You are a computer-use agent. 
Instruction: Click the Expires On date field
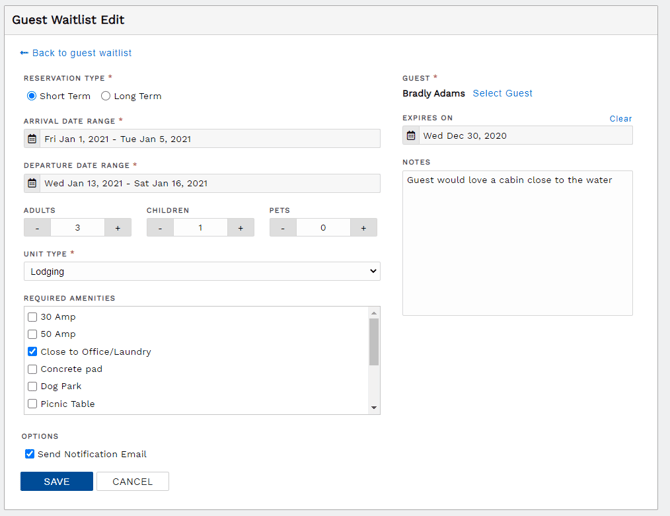[x=517, y=135]
